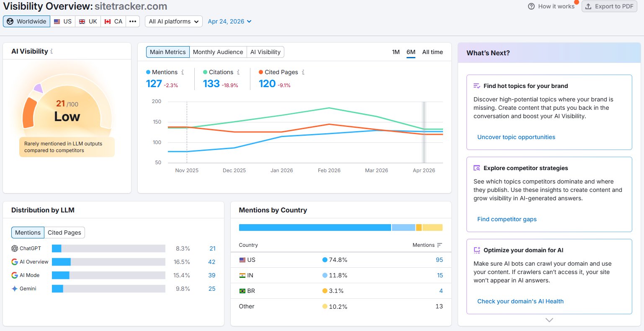Viewport: 644px width, 331px height.
Task: Click the AI Overview Google icon
Action: coord(15,262)
